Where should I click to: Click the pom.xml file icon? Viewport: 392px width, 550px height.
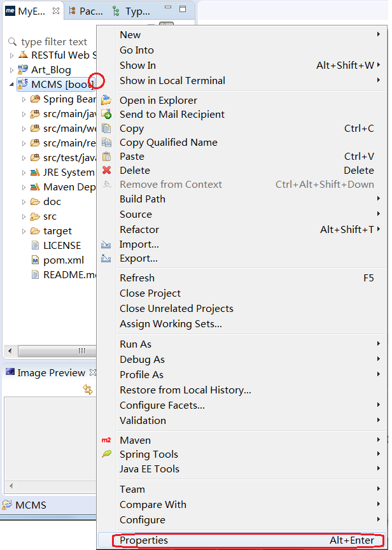[x=35, y=260]
